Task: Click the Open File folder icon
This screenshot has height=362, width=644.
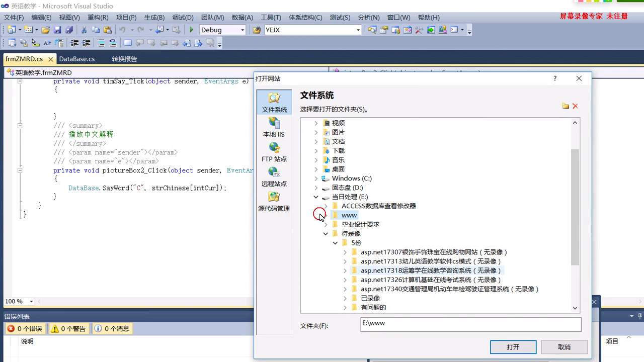Action: pyautogui.click(x=45, y=30)
